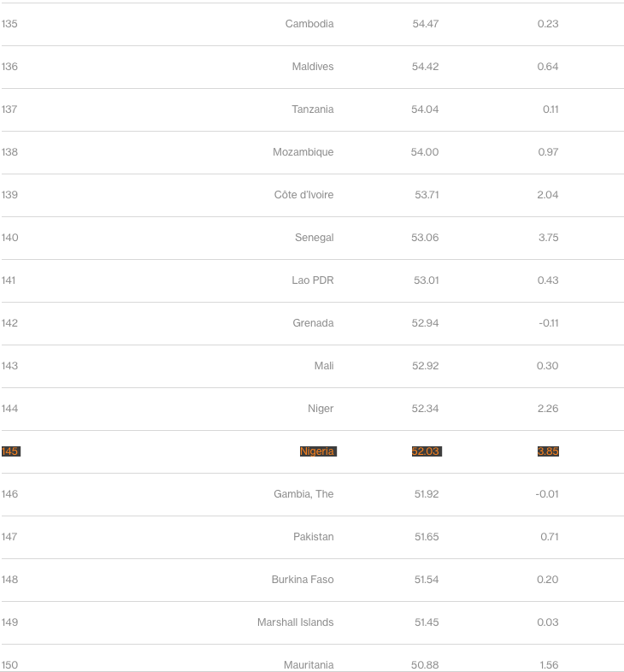The width and height of the screenshot is (624, 672).
Task: Click the highlighted rank number 145
Action: pos(10,451)
